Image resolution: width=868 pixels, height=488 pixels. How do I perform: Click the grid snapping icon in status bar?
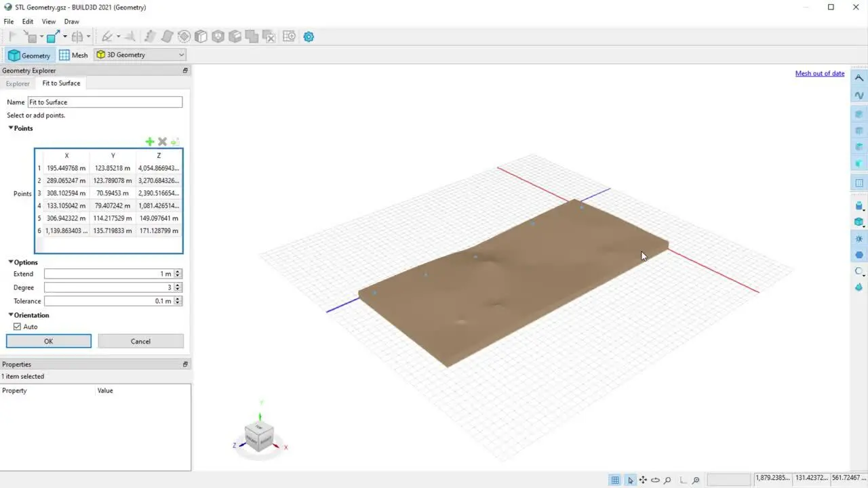point(614,480)
